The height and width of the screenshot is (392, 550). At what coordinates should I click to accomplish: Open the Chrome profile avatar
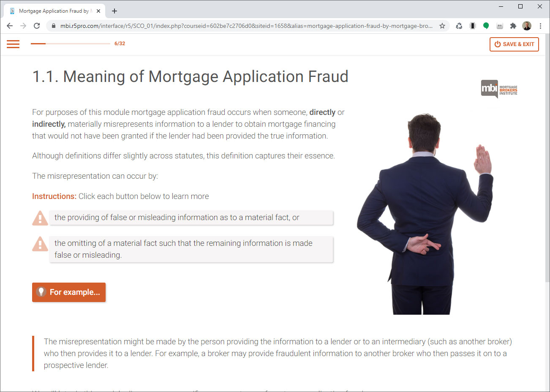click(527, 26)
